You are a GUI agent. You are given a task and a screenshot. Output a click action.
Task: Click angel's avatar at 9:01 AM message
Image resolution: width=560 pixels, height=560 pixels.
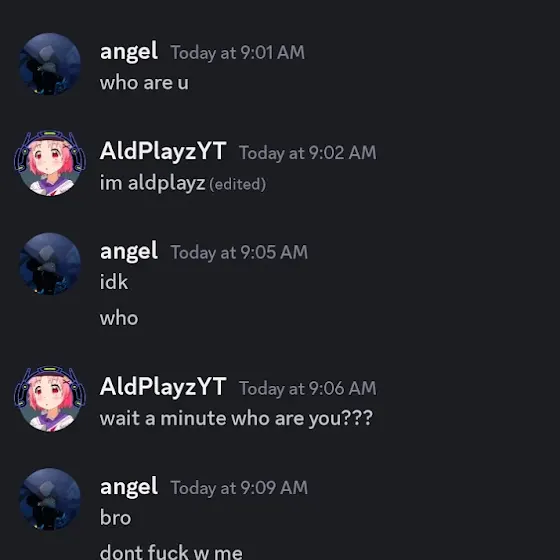click(x=50, y=64)
